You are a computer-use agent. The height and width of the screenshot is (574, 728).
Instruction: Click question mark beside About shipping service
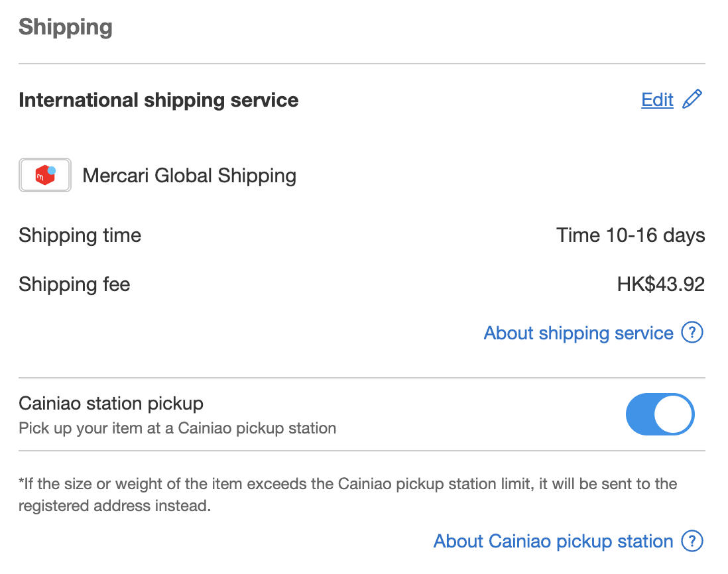pos(692,333)
